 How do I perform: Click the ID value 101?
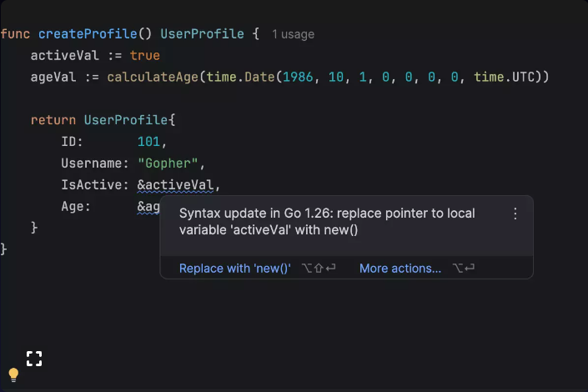(x=148, y=142)
